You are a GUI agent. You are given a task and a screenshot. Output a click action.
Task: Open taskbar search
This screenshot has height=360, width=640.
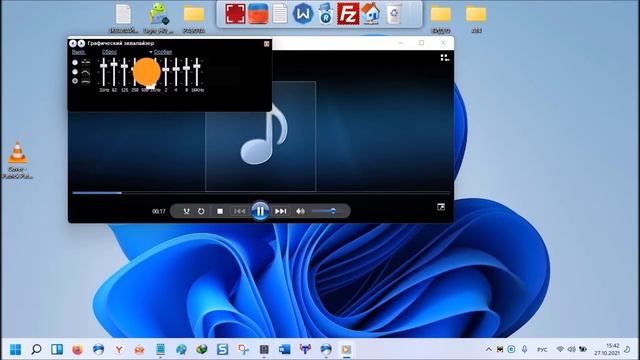pos(36,349)
